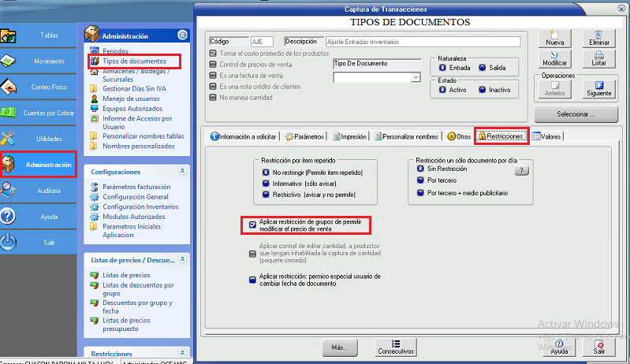Open the Tipo De Documento dropdown

[x=416, y=78]
